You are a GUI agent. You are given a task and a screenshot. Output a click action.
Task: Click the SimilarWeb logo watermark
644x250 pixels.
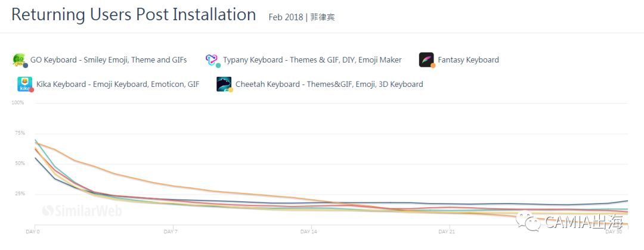[x=74, y=210]
